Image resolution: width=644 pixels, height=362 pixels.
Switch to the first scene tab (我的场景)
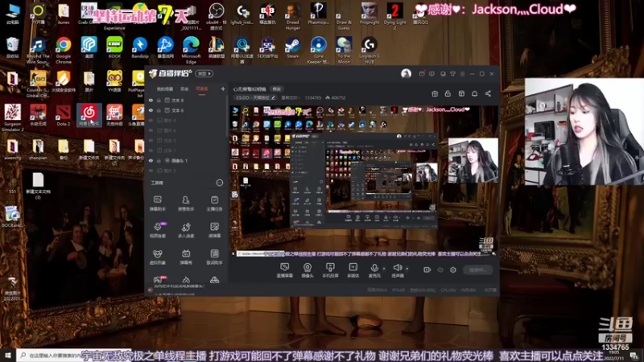click(x=165, y=88)
